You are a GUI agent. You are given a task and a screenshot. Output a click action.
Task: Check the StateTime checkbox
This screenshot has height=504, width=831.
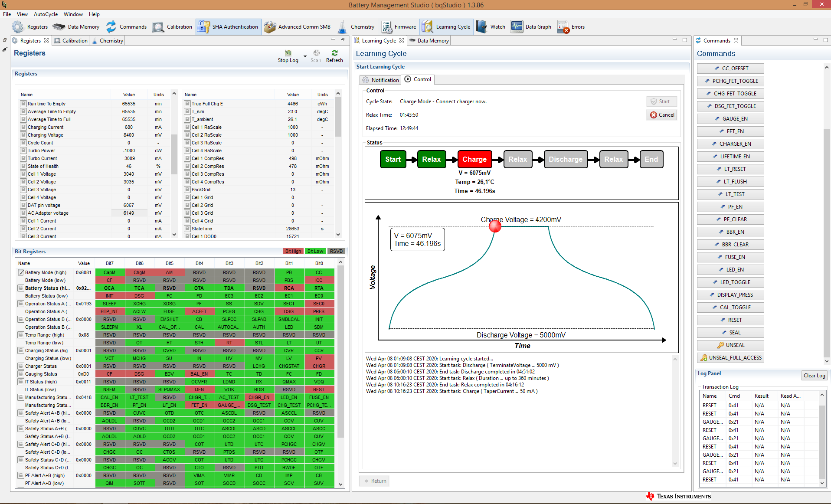click(x=187, y=229)
